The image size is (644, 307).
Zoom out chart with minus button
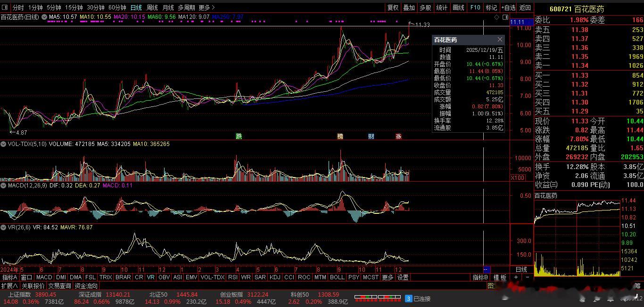click(527, 277)
